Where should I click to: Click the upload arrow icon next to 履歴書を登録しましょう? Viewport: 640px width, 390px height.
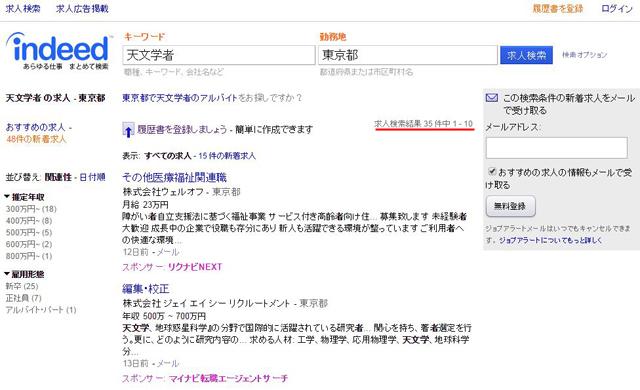coord(128,130)
